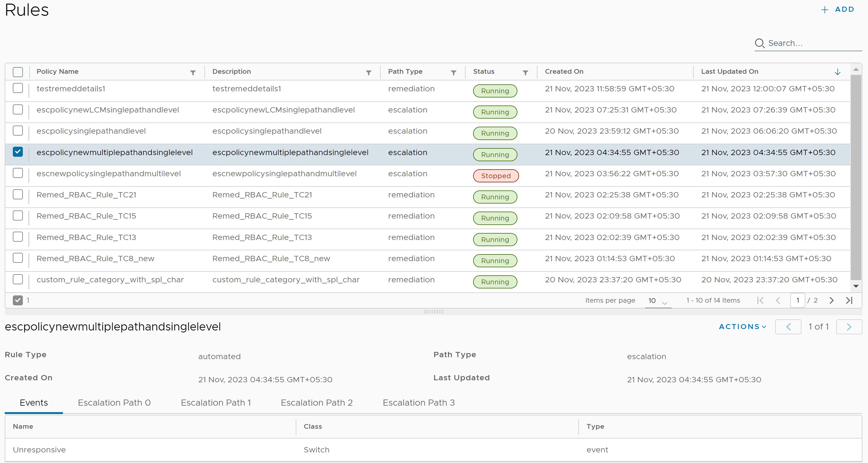Go to first page of rules
868x463 pixels.
click(x=760, y=300)
